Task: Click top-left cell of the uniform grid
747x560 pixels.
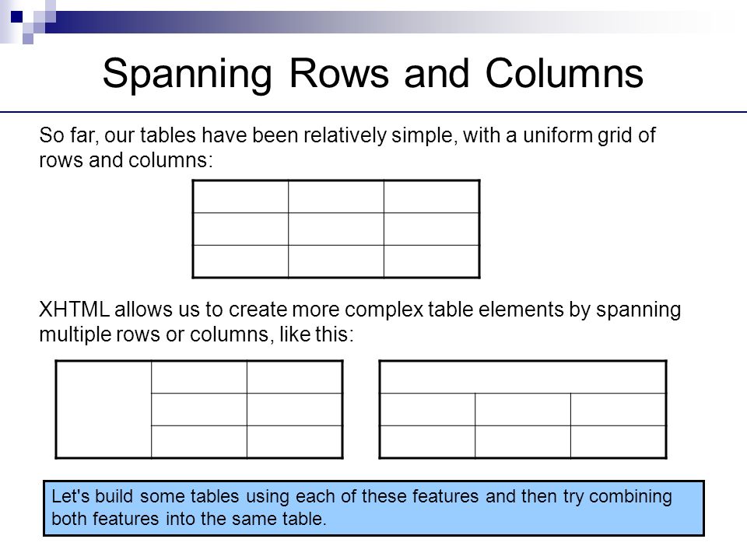Action: (x=240, y=197)
